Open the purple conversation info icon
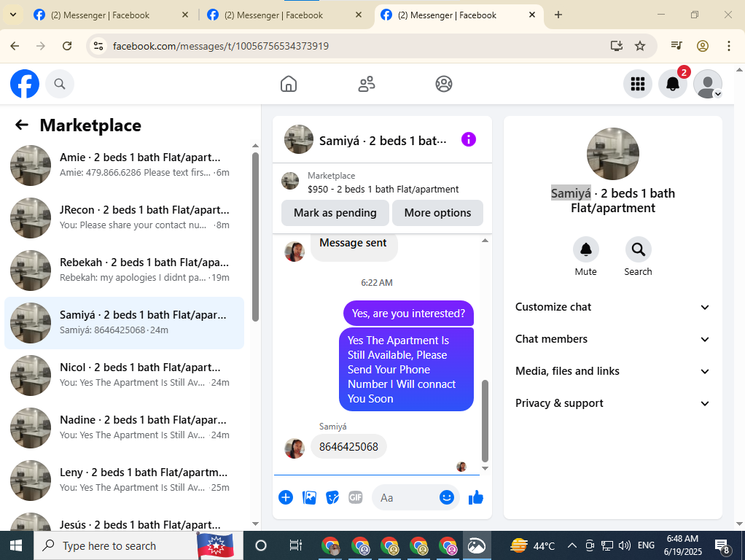 [x=469, y=140]
